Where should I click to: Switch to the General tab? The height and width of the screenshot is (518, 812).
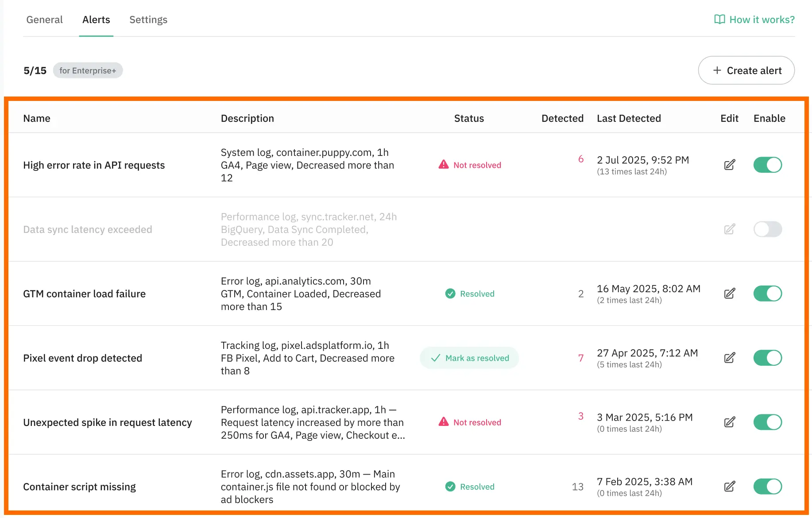[44, 19]
